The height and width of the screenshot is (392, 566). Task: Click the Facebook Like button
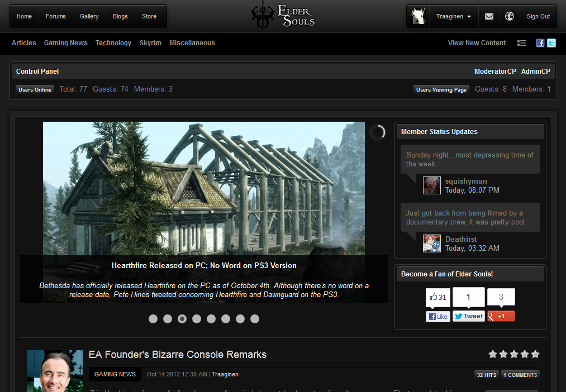click(x=438, y=317)
